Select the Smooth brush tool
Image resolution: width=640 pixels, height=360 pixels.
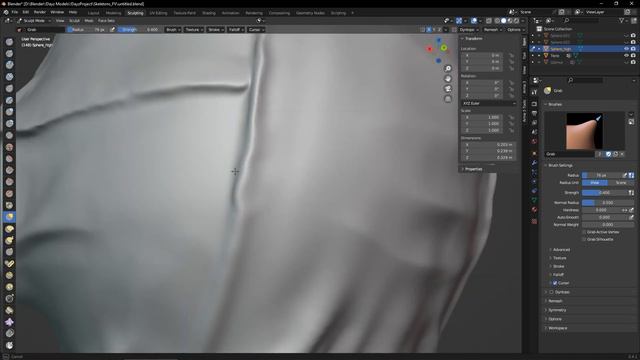point(9,147)
